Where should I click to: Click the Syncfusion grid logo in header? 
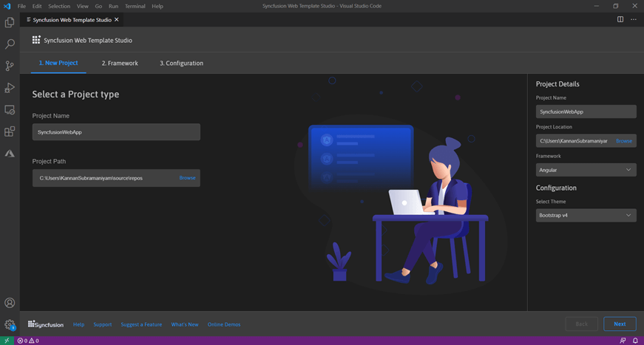[36, 40]
